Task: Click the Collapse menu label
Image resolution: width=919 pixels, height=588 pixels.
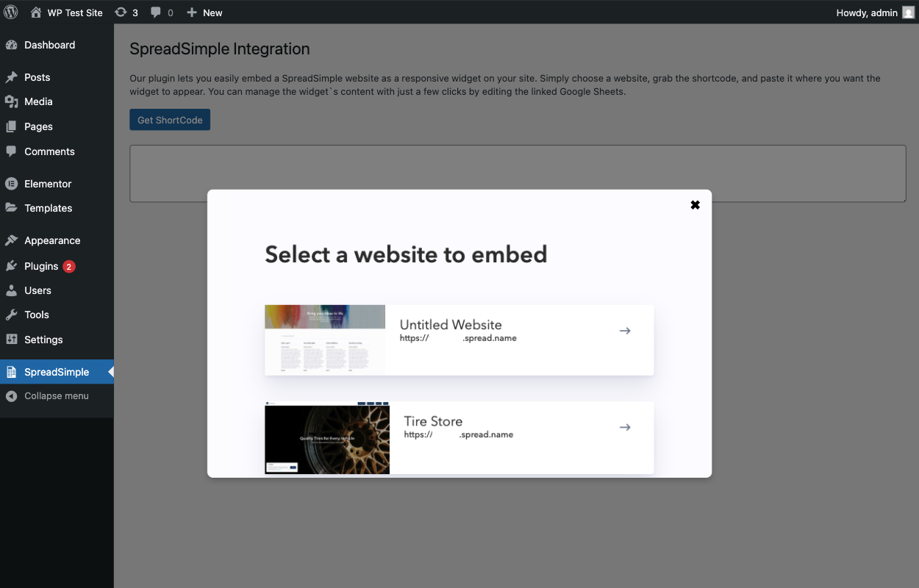Action: coord(57,396)
